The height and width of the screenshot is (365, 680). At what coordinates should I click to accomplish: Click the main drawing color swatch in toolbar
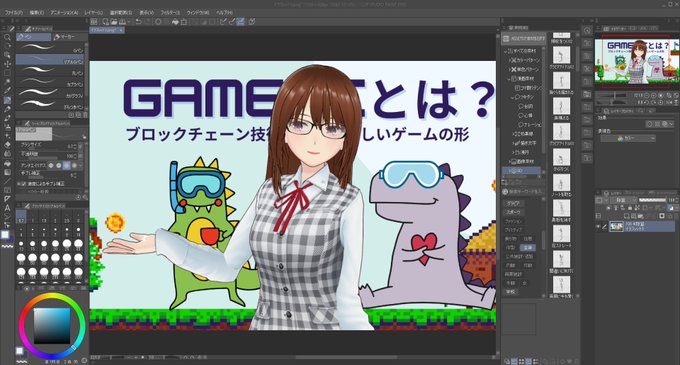[5, 235]
